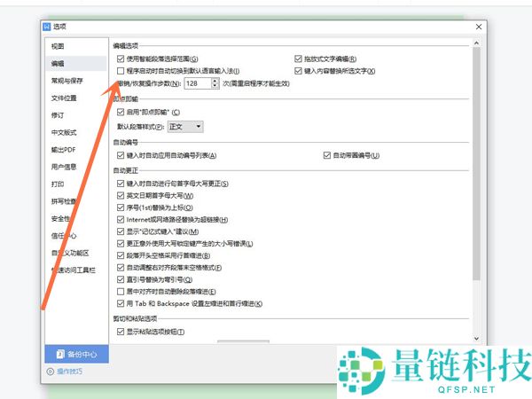Go to 文件位置 settings page
The width and height of the screenshot is (532, 399).
[63, 98]
